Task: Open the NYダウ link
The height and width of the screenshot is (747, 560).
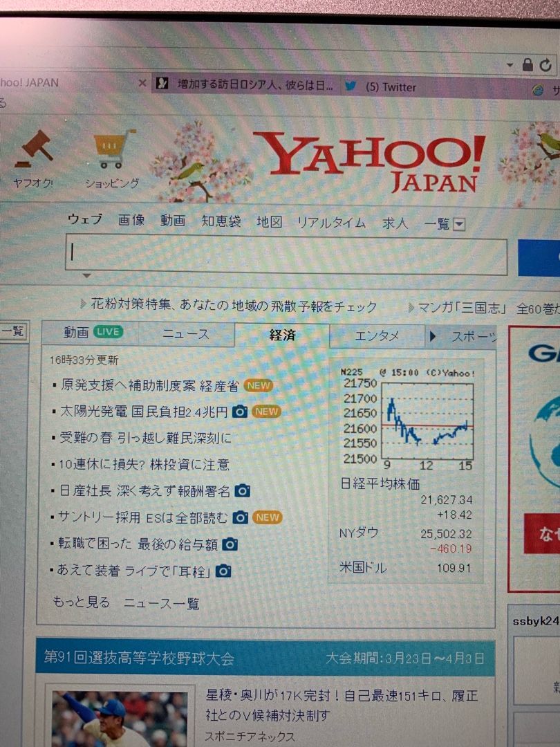Action: click(x=359, y=533)
